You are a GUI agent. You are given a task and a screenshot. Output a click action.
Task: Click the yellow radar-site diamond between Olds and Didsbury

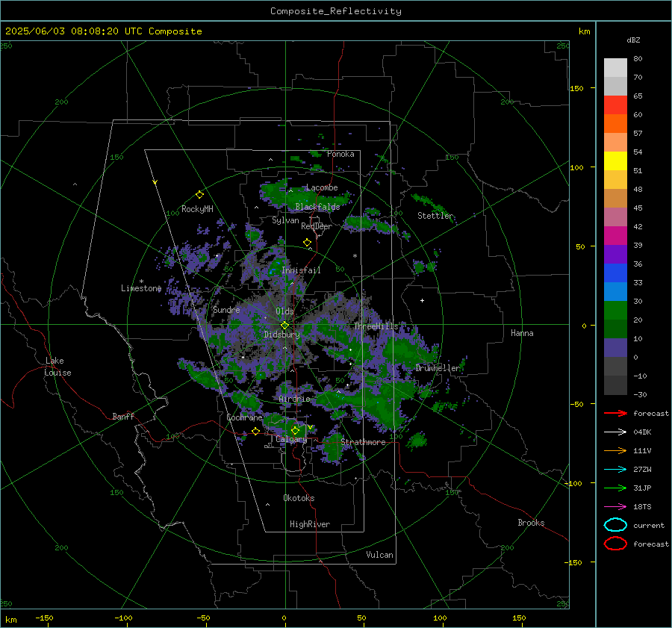[284, 326]
